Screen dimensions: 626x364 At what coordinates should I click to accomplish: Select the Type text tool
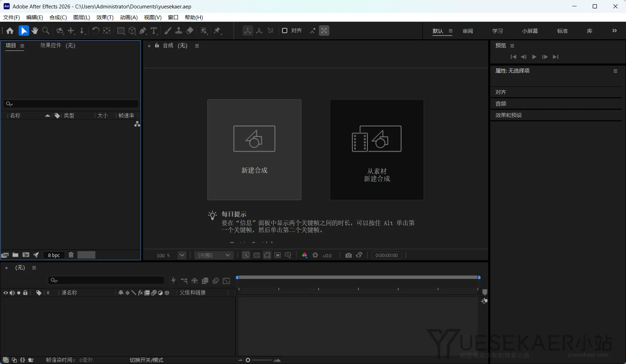coord(154,31)
